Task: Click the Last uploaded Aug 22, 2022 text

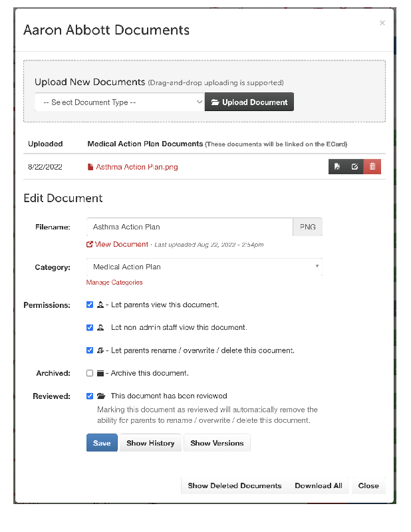Action: click(x=209, y=245)
